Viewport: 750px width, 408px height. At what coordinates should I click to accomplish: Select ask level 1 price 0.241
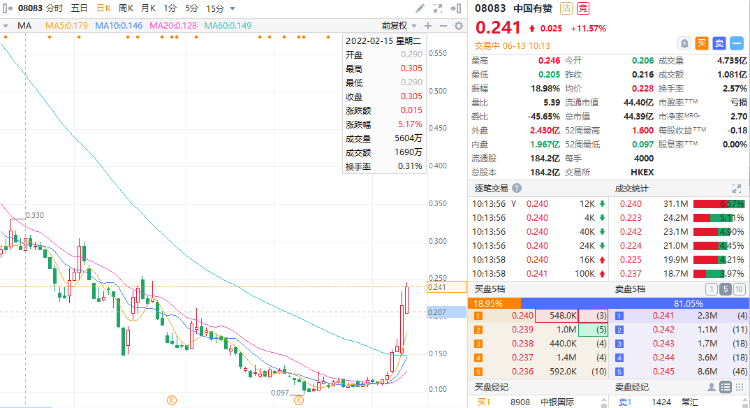coord(663,316)
